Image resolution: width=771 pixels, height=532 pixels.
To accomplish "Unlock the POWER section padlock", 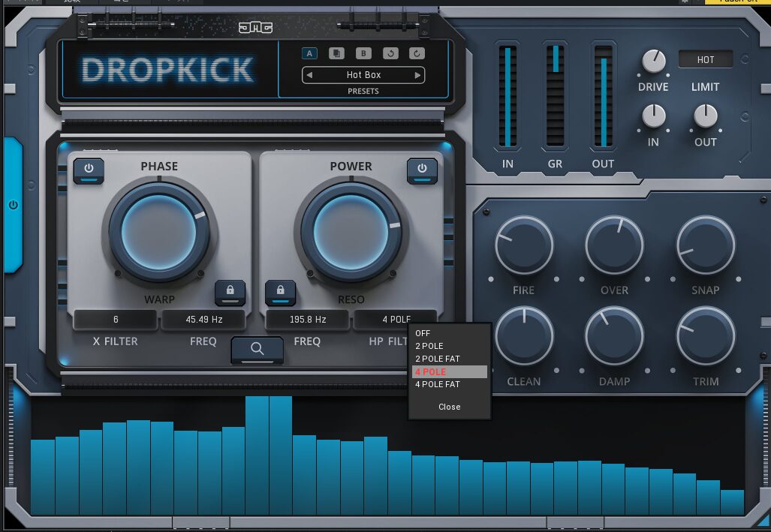I will coord(280,292).
